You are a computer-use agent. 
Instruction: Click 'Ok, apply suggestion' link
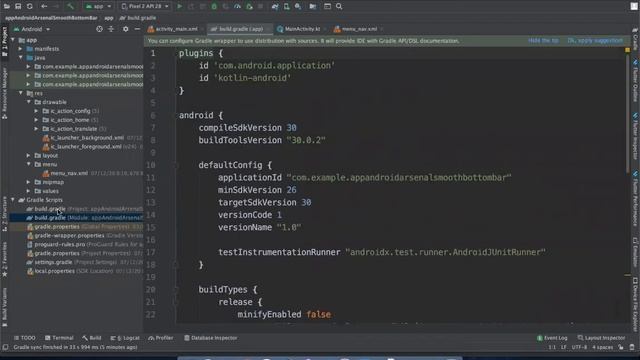pyautogui.click(x=595, y=41)
